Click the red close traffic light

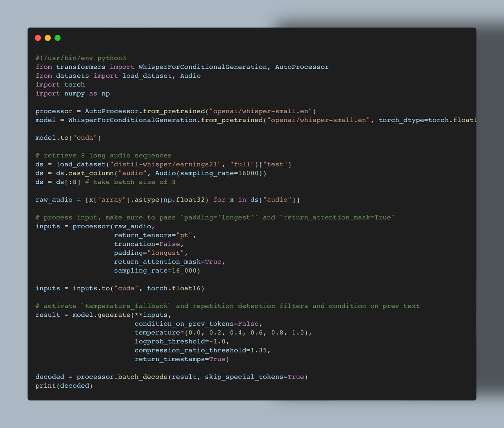coord(38,38)
